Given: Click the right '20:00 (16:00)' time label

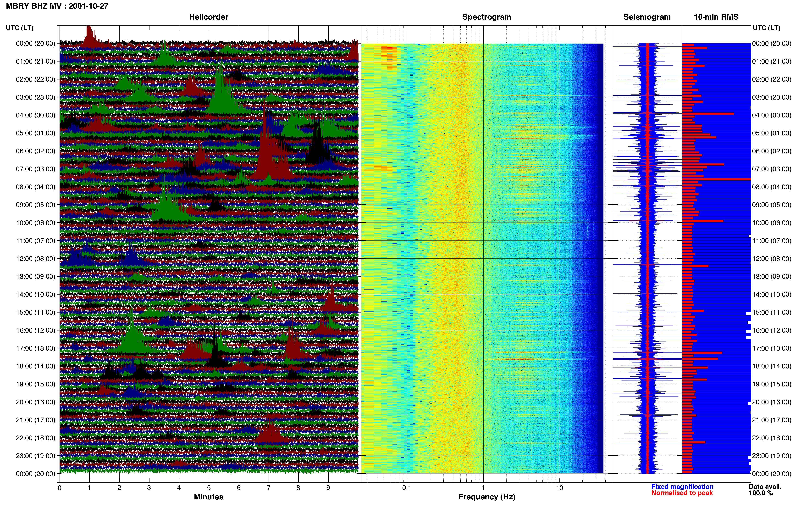Looking at the screenshot, I should coord(772,402).
